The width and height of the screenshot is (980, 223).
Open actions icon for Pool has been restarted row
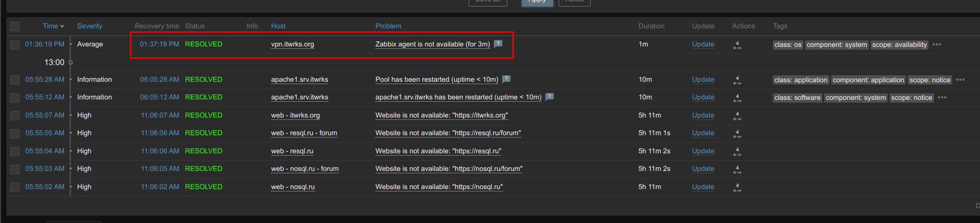pyautogui.click(x=737, y=80)
